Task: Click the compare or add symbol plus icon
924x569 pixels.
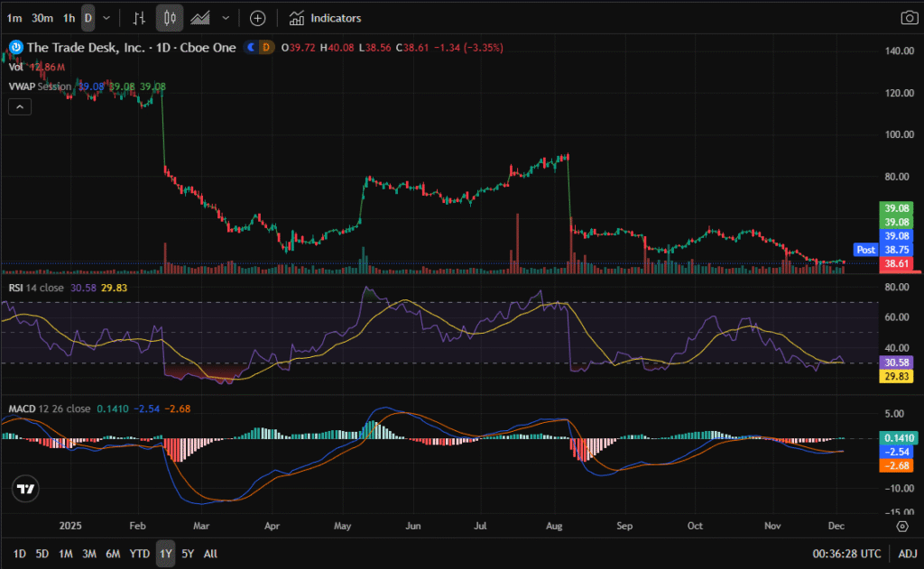Action: (258, 18)
